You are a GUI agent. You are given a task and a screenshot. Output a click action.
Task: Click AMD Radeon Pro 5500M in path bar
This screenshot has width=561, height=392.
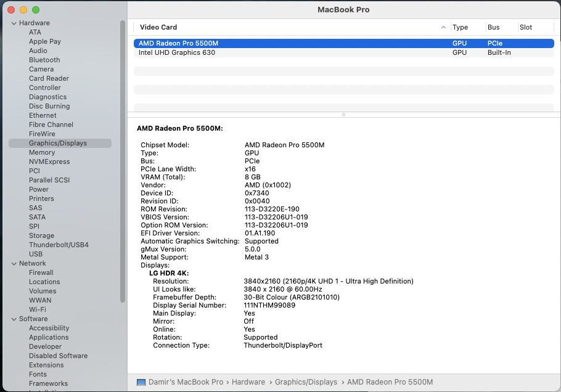[x=390, y=382]
